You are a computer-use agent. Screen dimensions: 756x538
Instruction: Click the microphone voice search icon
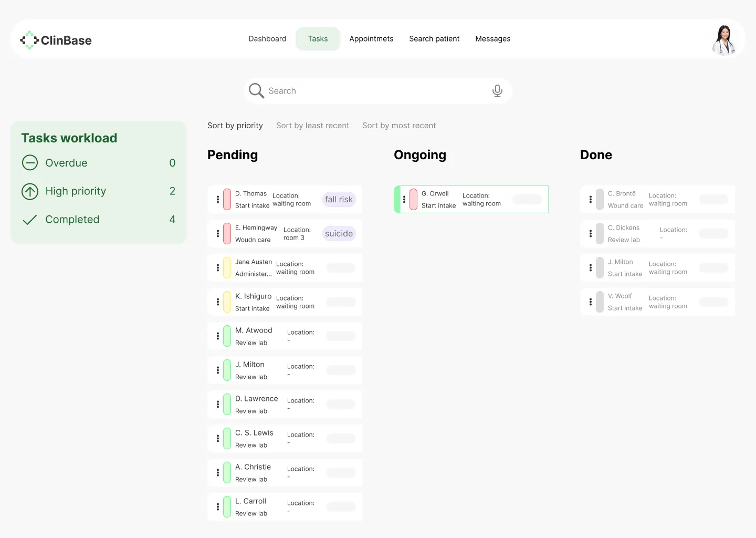497,91
